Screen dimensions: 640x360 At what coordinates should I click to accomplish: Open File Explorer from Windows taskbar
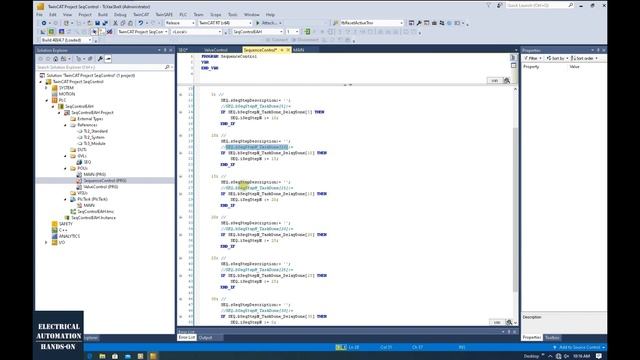coord(102,356)
